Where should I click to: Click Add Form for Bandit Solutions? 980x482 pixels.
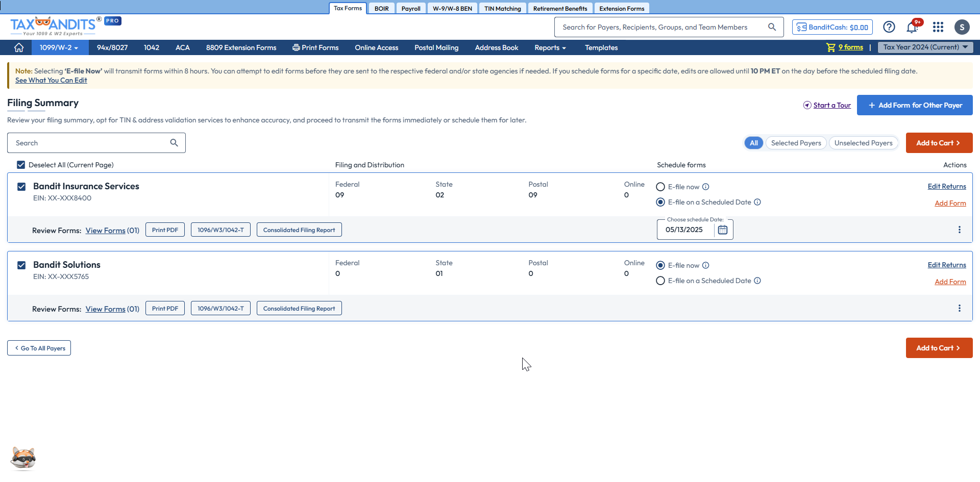[950, 282]
